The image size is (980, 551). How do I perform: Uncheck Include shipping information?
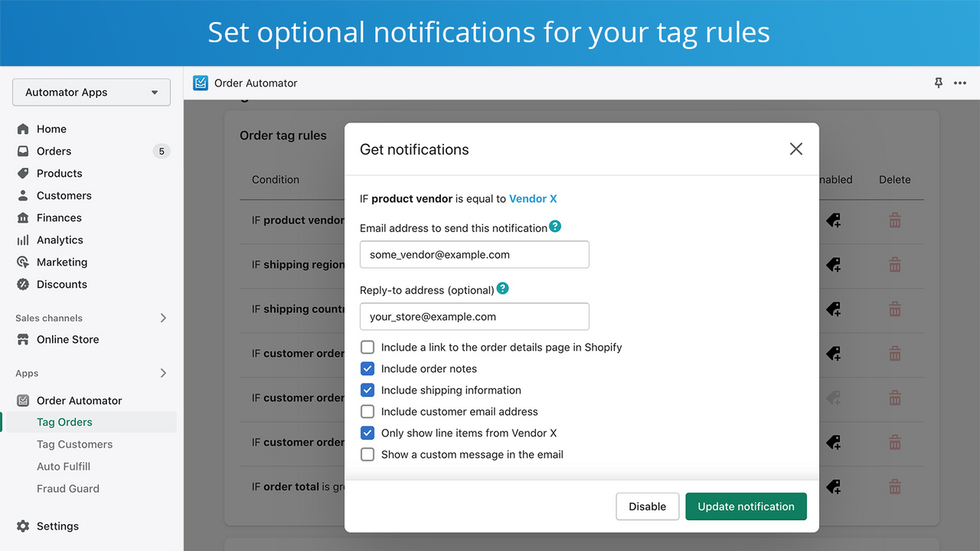point(367,390)
